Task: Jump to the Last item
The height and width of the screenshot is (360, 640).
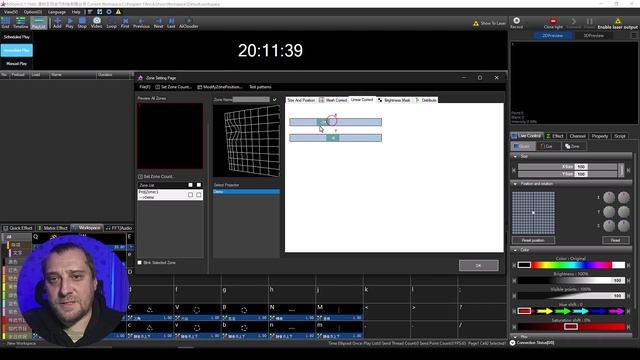Action: click(x=171, y=22)
